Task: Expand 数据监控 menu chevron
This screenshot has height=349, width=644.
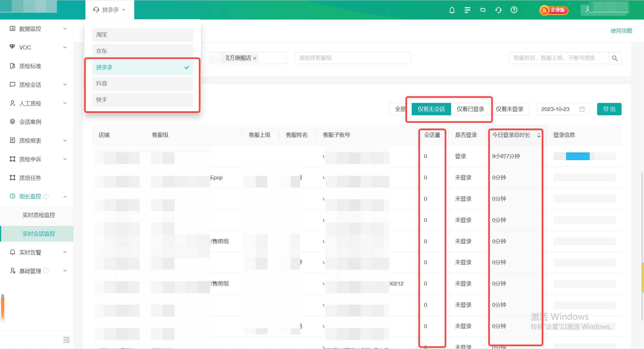Action: 65,29
